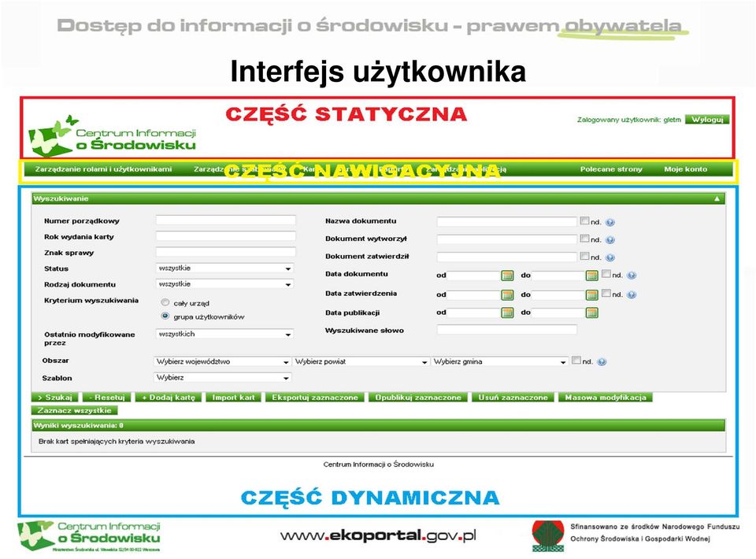The height and width of the screenshot is (559, 756).
Task: Click the Resetuj button
Action: tap(107, 398)
